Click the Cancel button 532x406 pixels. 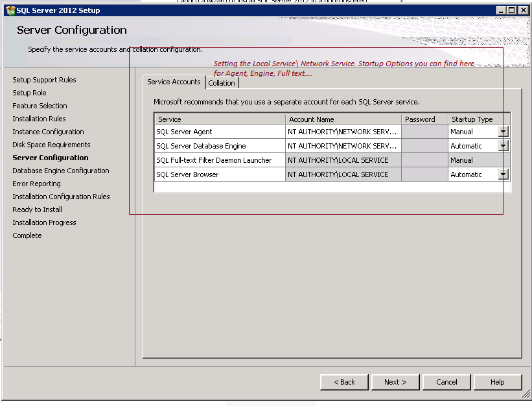(446, 382)
